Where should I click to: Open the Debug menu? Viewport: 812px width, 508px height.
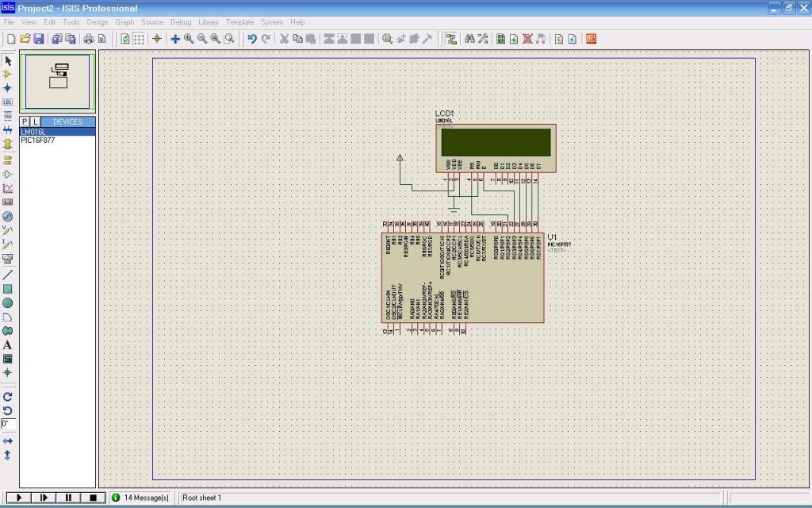pyautogui.click(x=181, y=22)
